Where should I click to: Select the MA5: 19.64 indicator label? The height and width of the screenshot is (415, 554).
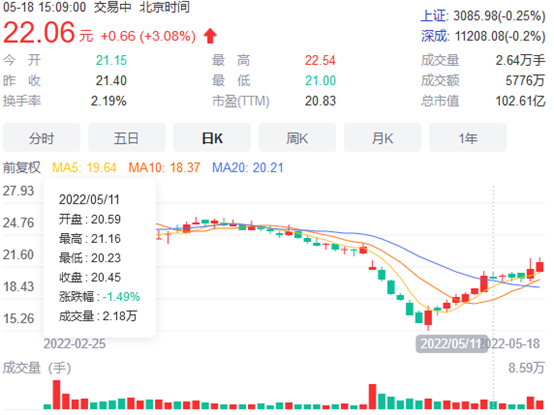[84, 167]
